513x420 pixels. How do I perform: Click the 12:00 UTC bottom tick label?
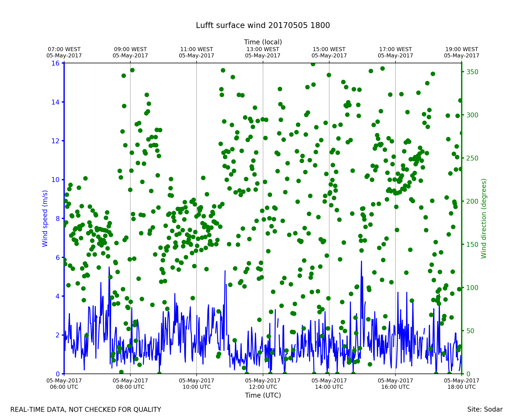(263, 384)
